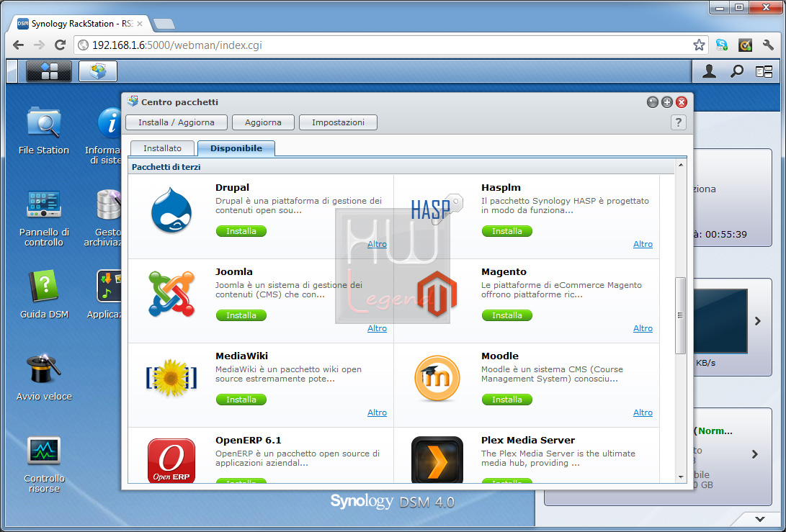This screenshot has height=532, width=786.
Task: Switch to the Installato tab
Action: tap(162, 148)
